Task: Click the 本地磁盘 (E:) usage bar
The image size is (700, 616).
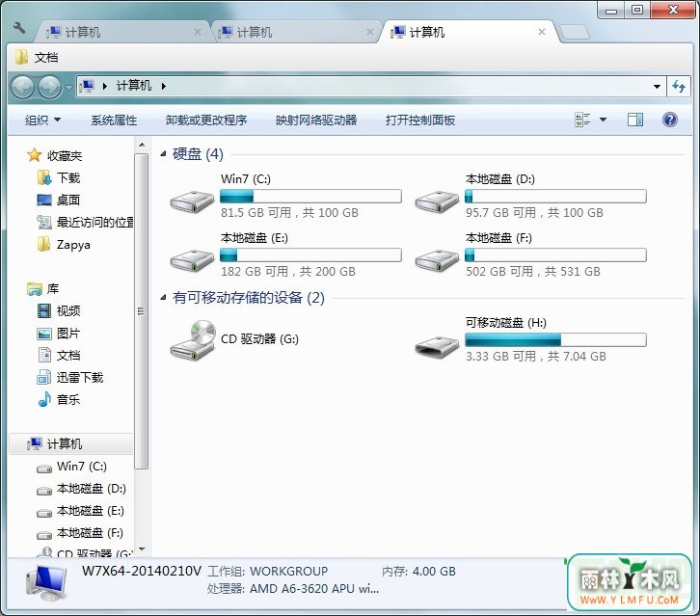Action: tap(310, 254)
